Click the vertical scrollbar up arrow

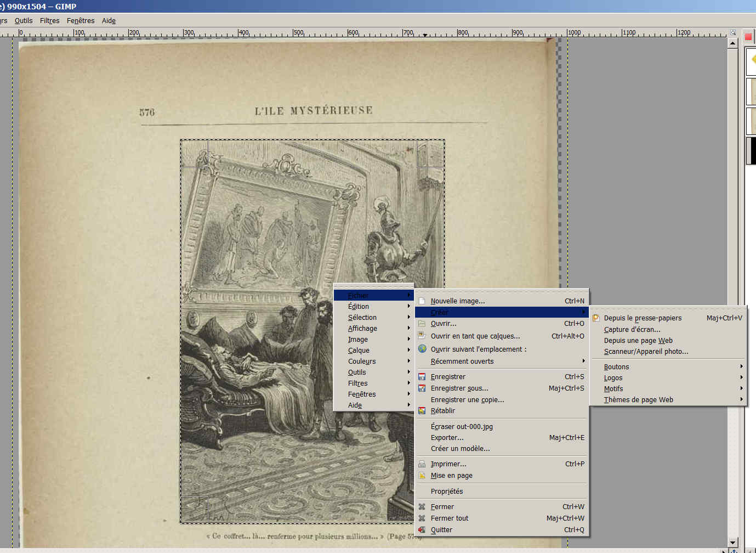point(732,43)
